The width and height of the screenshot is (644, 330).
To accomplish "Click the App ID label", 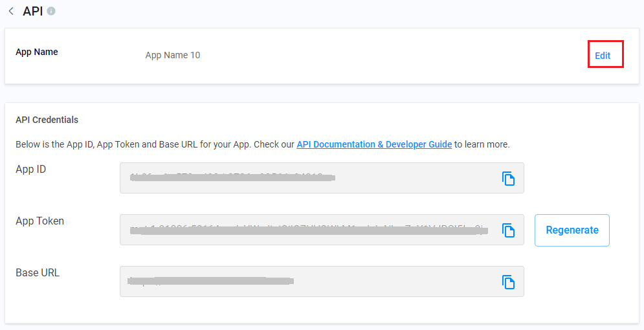I will click(x=30, y=170).
